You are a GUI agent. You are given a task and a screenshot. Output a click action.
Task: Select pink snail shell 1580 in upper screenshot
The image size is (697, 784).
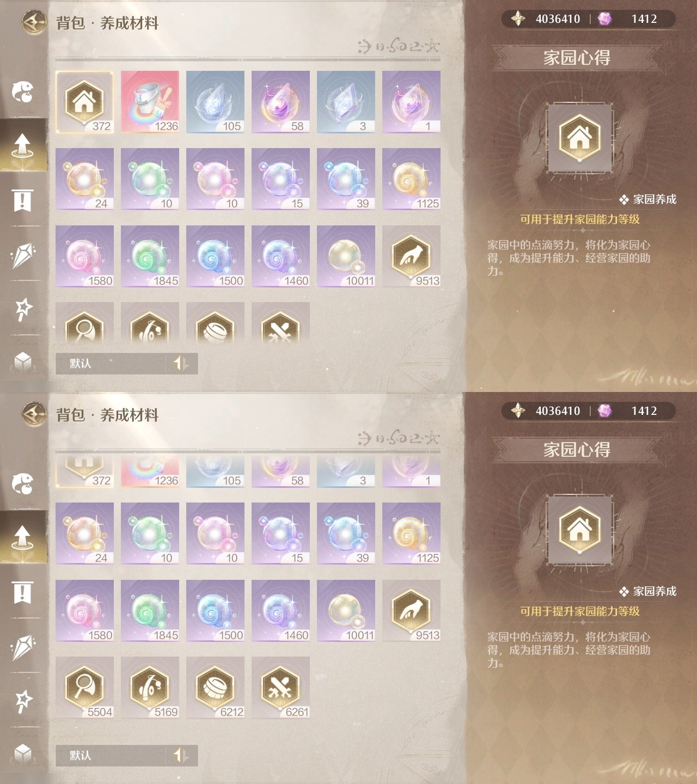click(84, 256)
